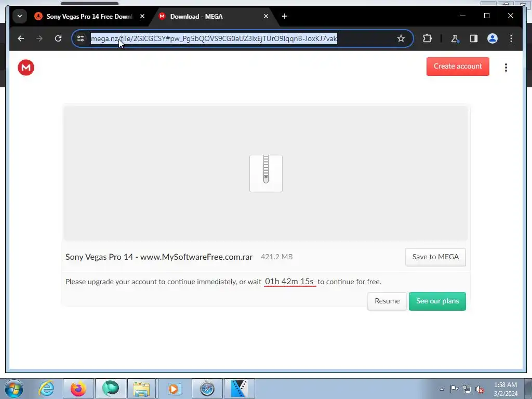Viewport: 532px width, 399px height.
Task: Click the Create account button
Action: pos(458,66)
